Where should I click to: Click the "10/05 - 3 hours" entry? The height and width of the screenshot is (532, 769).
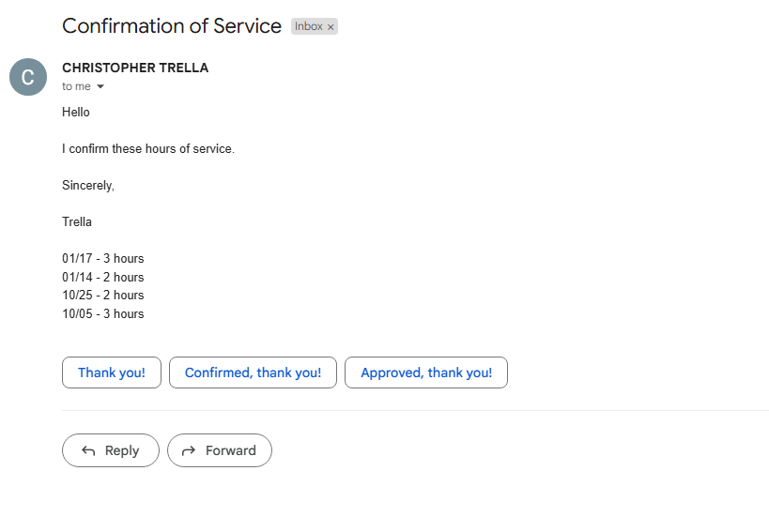(x=103, y=313)
